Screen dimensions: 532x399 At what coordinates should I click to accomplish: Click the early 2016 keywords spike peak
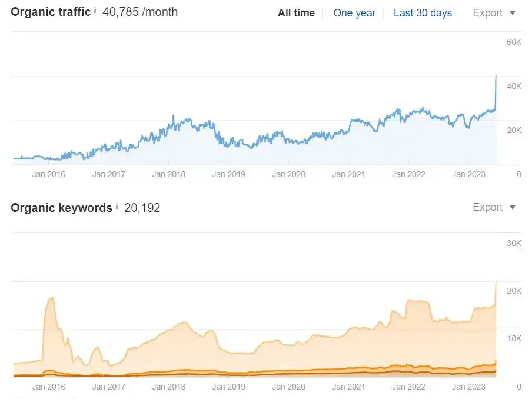(51, 299)
